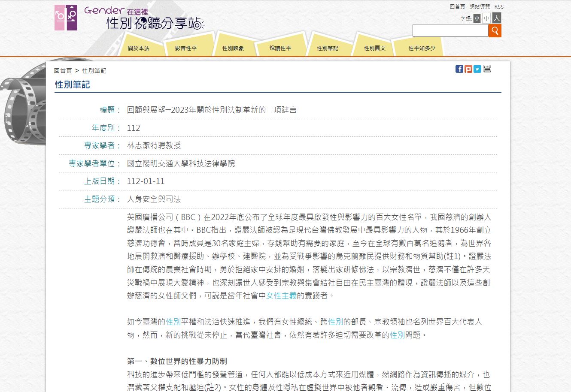Image resolution: width=571 pixels, height=392 pixels.
Task: Click the year value 112
Action: coord(134,128)
